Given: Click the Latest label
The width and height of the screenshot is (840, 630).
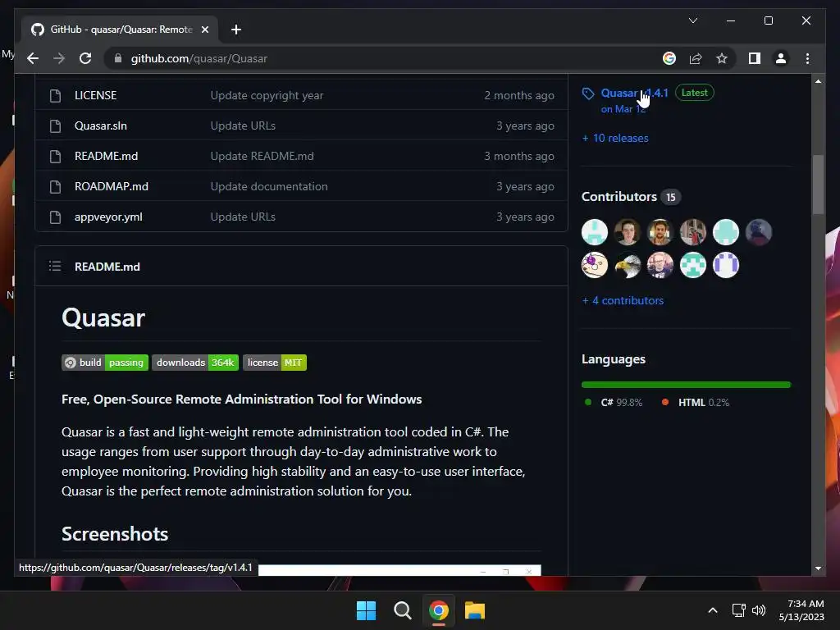Looking at the screenshot, I should tap(694, 93).
